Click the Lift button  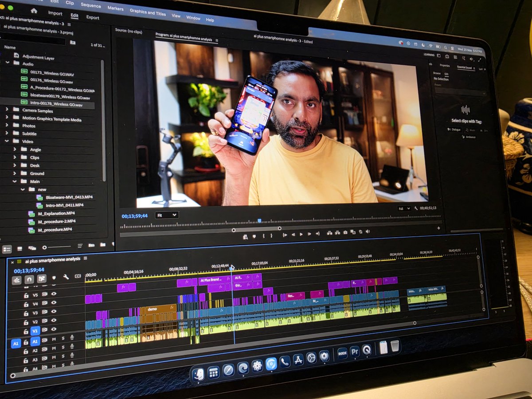point(330,232)
